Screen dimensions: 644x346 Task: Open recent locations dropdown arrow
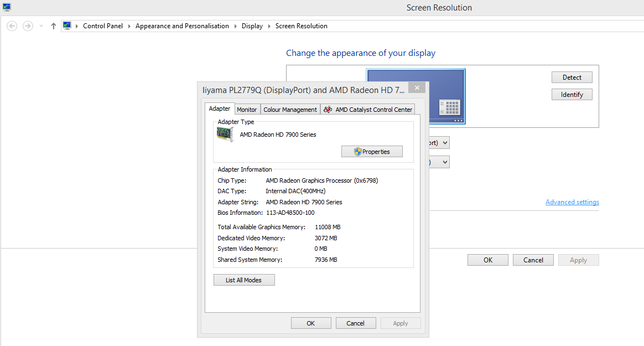point(41,26)
